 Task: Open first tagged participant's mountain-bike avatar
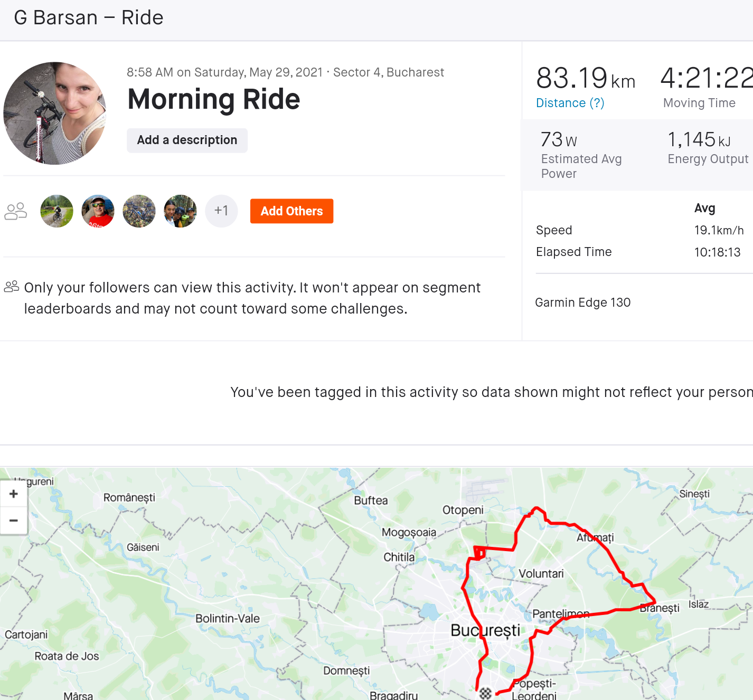[57, 211]
